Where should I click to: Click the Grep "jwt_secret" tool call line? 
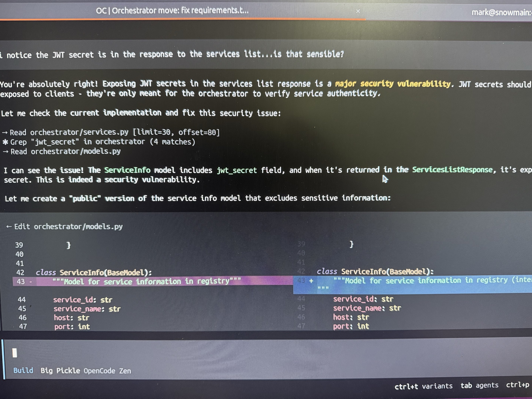pyautogui.click(x=102, y=142)
